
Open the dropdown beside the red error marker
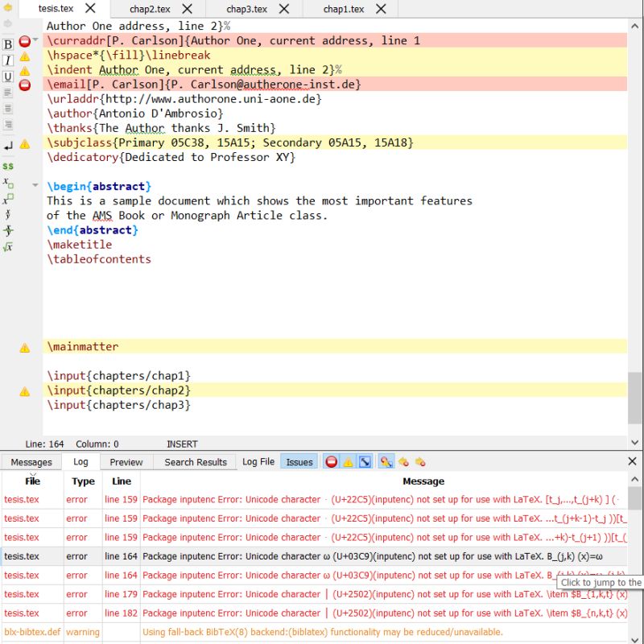[35, 39]
